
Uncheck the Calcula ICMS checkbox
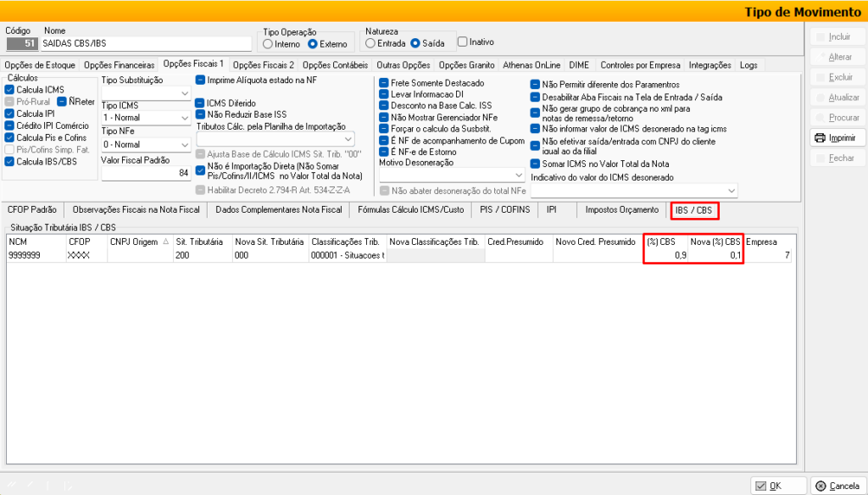point(9,89)
